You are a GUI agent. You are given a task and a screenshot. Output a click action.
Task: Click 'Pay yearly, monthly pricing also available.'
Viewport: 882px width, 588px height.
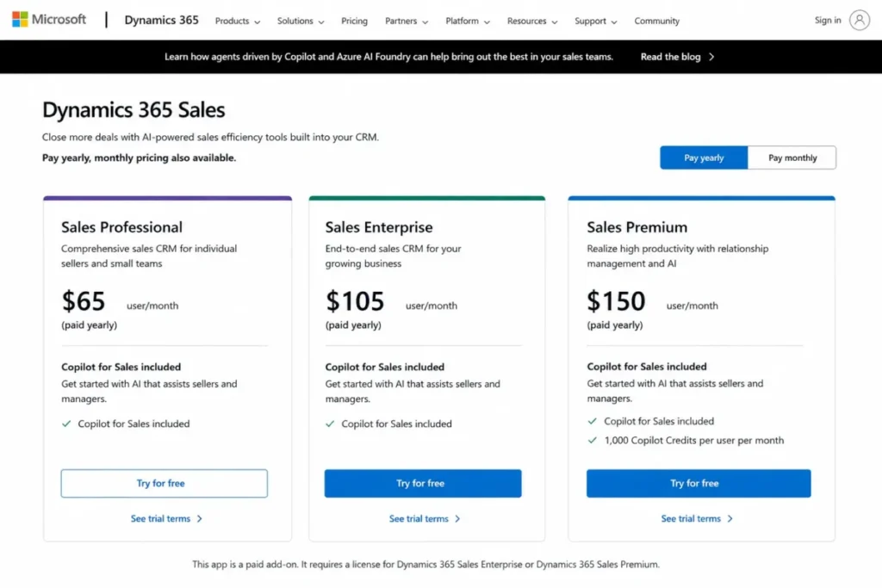[x=139, y=158]
